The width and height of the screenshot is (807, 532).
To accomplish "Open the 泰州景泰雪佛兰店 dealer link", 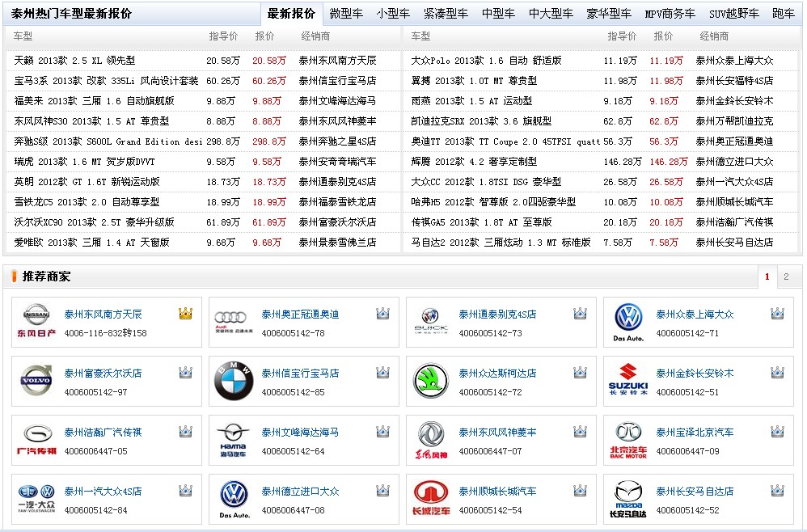I will 337,243.
